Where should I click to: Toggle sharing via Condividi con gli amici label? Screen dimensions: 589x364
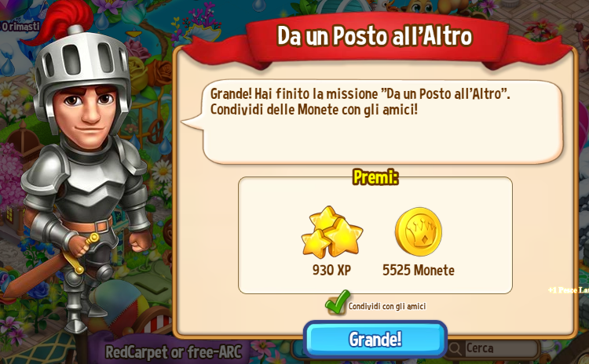point(387,306)
